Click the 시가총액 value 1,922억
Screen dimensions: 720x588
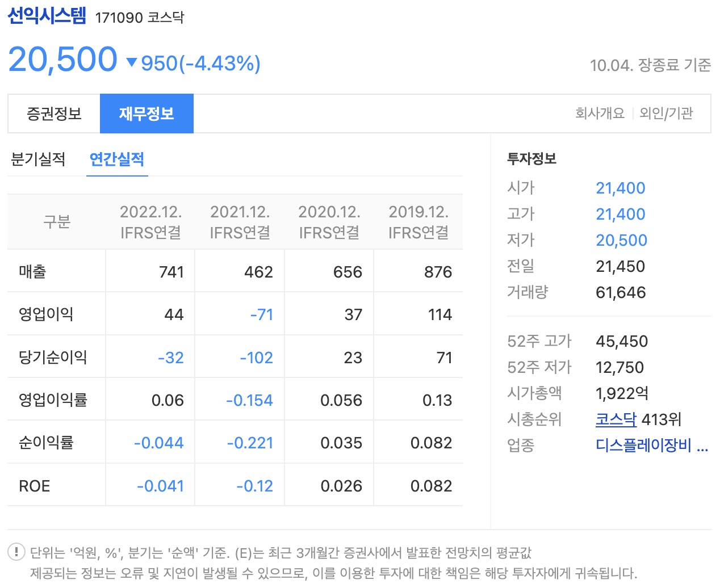[x=622, y=393]
